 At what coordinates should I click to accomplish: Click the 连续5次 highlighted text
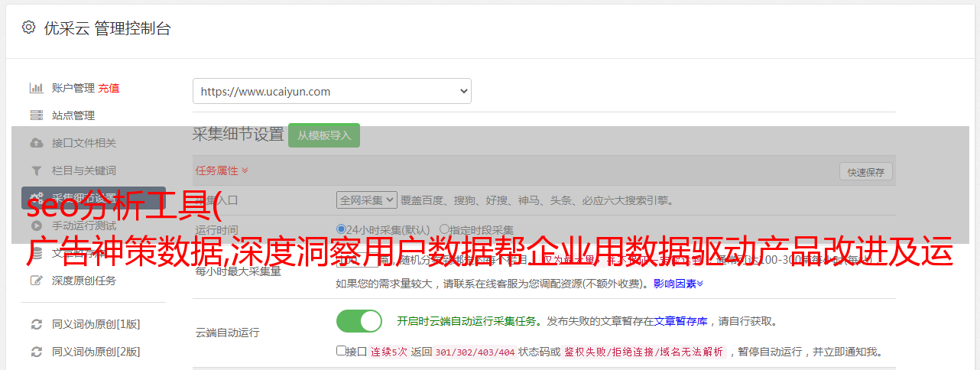(x=389, y=352)
